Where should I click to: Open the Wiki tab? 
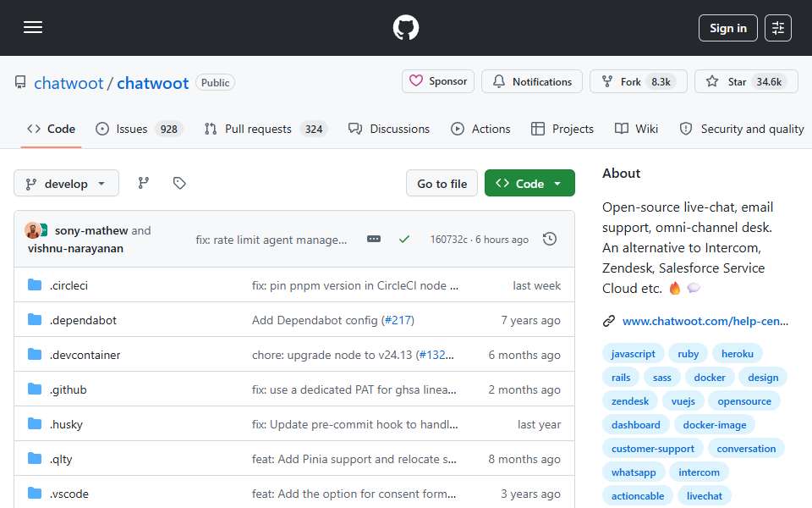pyautogui.click(x=636, y=129)
